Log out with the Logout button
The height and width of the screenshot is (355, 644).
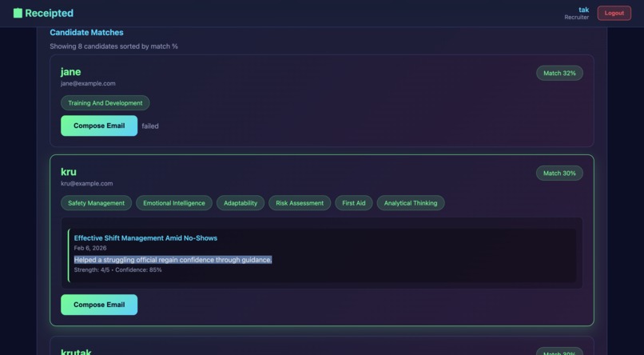(x=614, y=13)
